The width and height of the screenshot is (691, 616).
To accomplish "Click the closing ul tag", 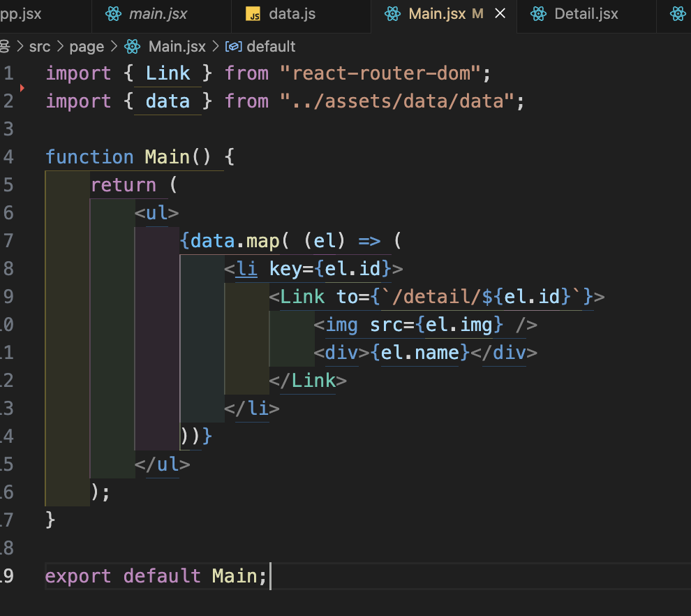I will 162,464.
